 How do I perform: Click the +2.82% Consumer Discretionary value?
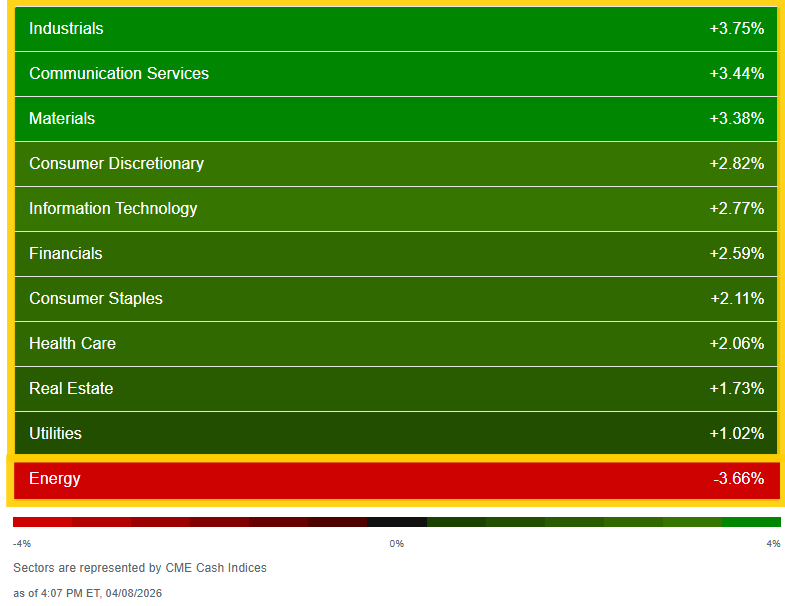click(x=737, y=164)
